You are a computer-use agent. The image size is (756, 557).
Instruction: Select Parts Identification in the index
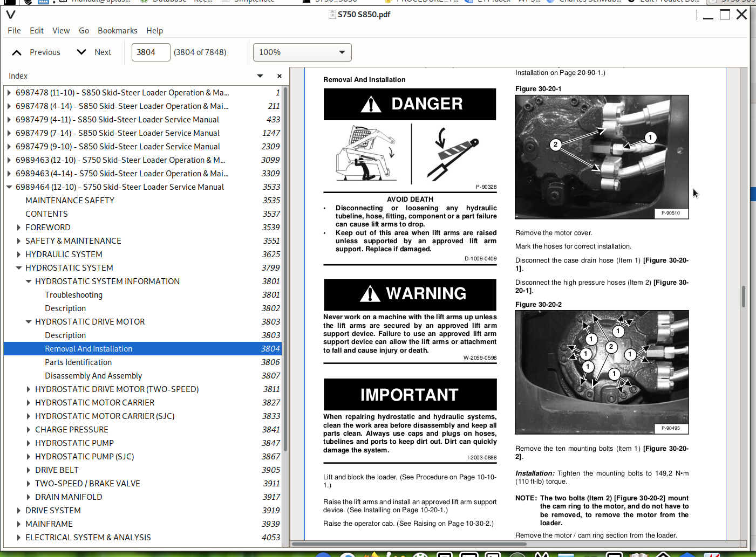click(78, 362)
